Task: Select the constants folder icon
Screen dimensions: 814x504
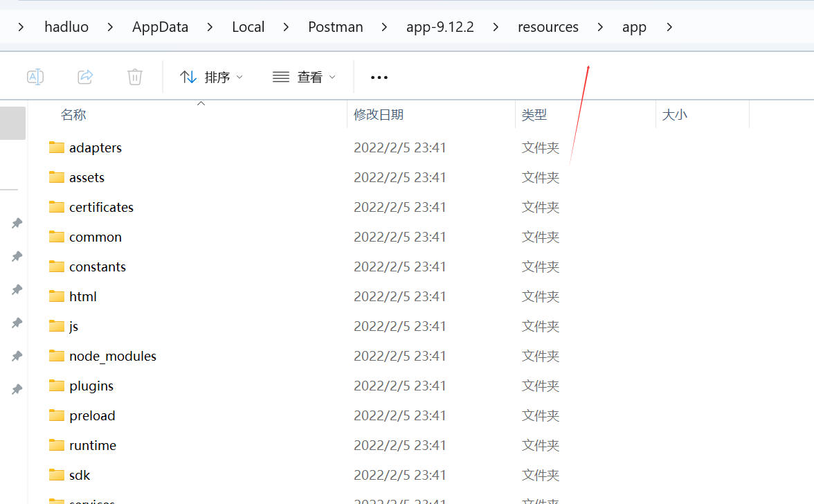Action: (57, 267)
